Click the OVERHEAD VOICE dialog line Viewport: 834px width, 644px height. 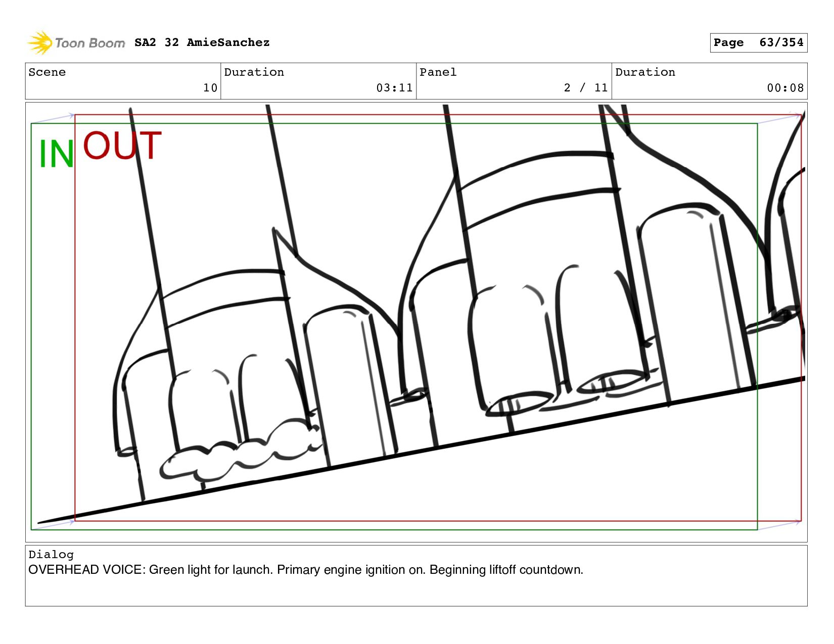[x=306, y=570]
